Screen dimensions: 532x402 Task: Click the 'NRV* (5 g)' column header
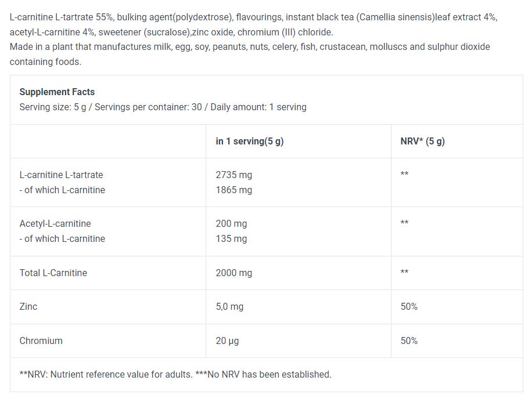[x=423, y=141]
